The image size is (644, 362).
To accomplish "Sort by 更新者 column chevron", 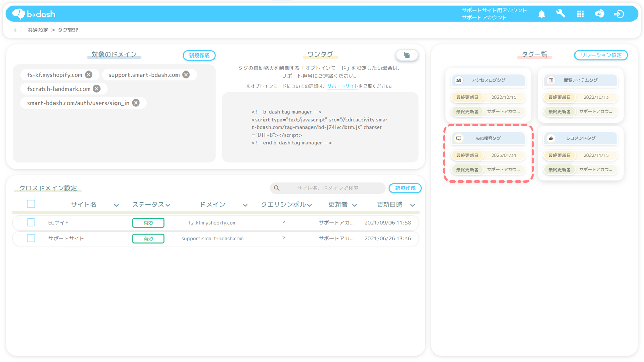I will click(x=354, y=205).
